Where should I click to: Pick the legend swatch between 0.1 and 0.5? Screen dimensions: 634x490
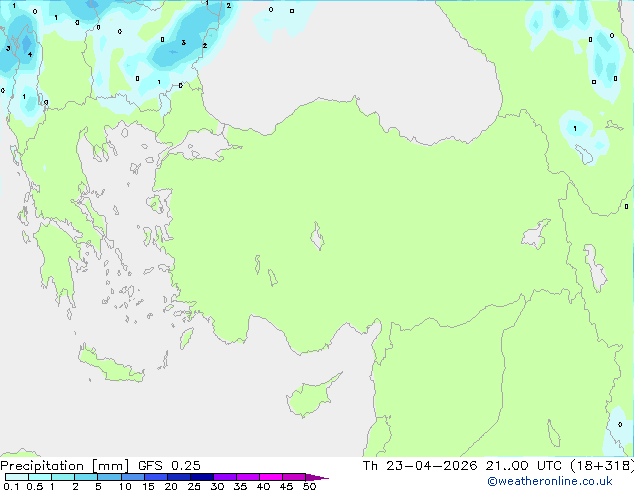[x=17, y=477]
